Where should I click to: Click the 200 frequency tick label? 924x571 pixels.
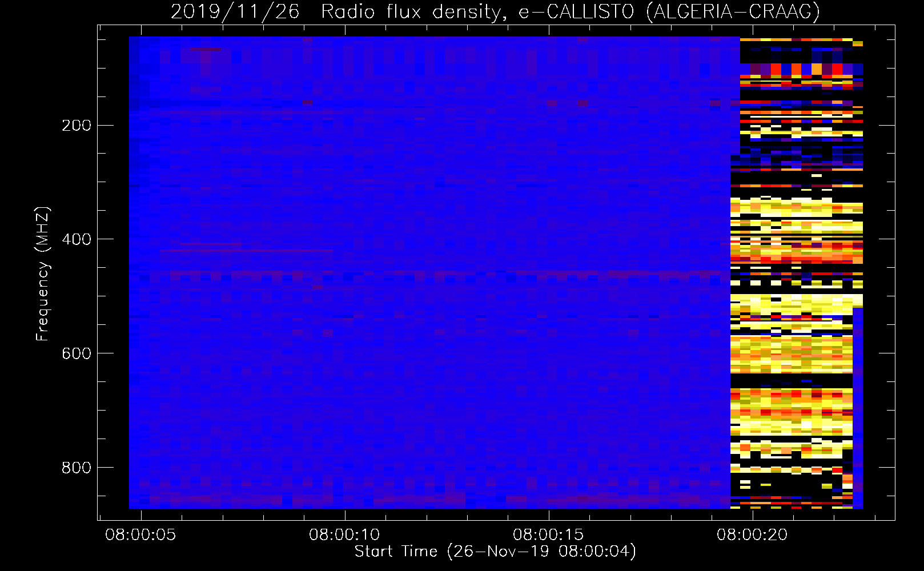(x=77, y=125)
